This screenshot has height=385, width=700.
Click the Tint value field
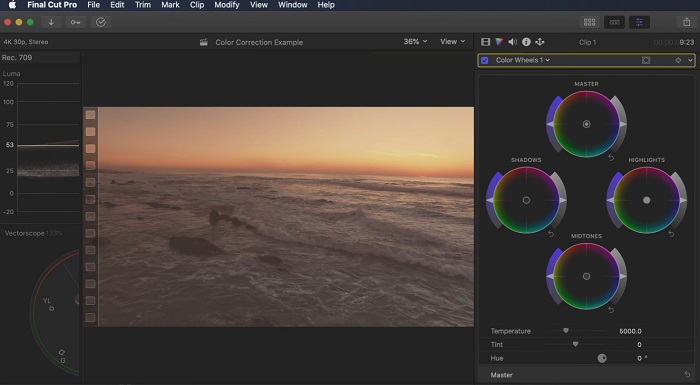tap(639, 344)
